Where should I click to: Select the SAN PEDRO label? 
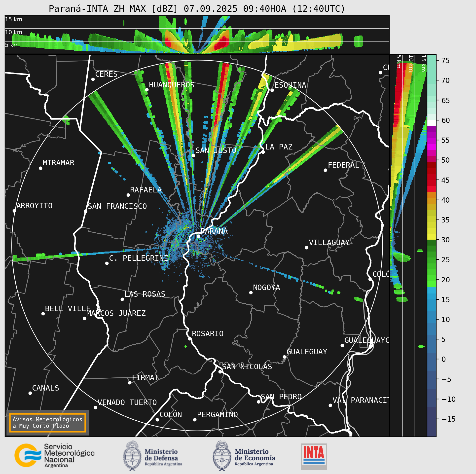coord(281,397)
